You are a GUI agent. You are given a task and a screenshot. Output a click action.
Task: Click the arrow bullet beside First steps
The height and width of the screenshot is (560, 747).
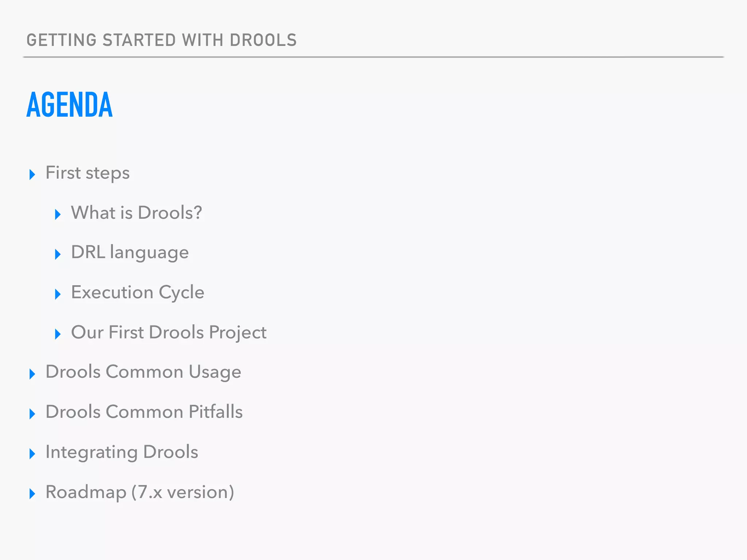coord(32,174)
